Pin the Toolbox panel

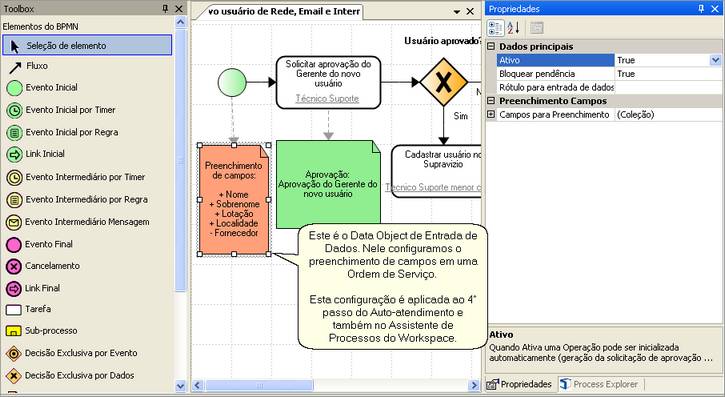(165, 9)
